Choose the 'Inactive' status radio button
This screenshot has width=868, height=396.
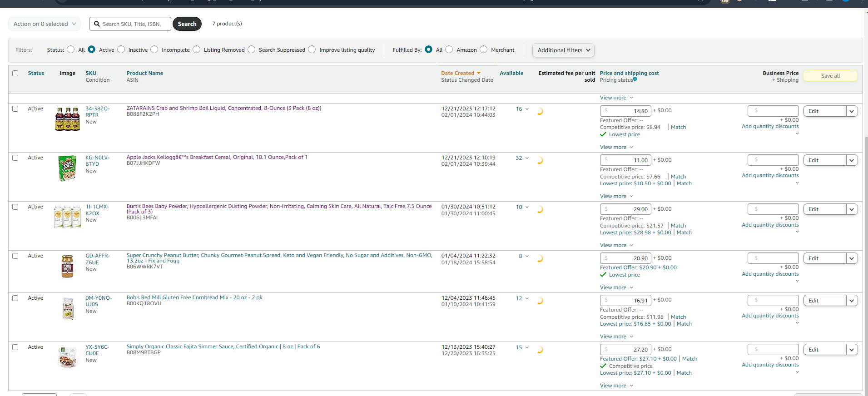tap(121, 49)
